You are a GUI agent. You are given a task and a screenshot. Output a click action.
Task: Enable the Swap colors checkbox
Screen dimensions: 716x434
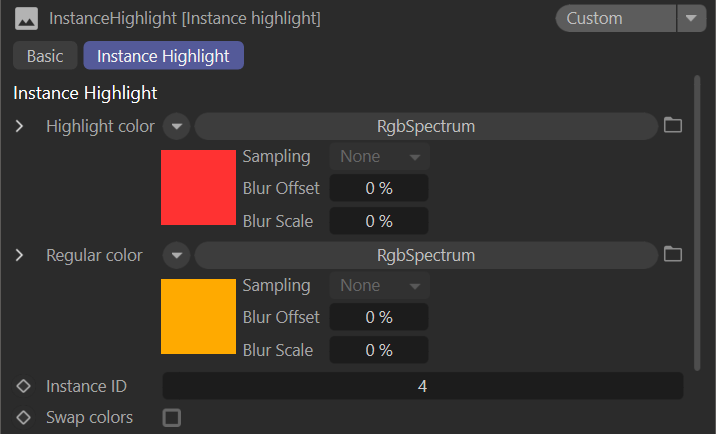pos(172,417)
